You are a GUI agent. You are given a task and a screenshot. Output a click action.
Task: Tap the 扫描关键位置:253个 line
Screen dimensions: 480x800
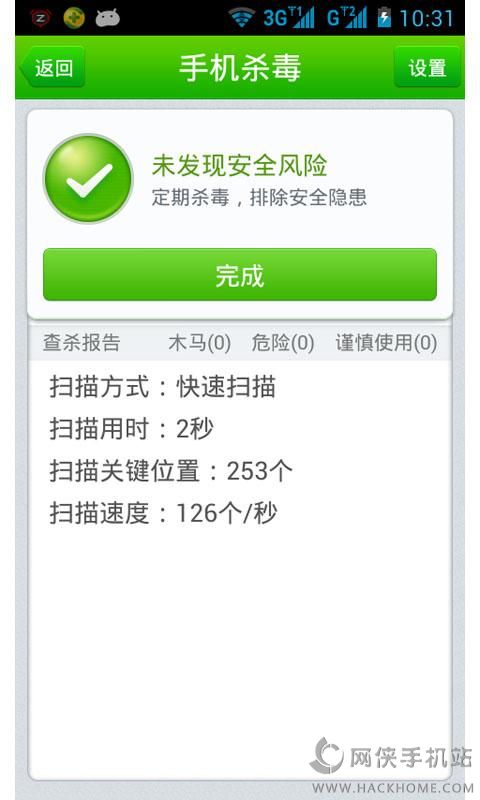point(171,470)
